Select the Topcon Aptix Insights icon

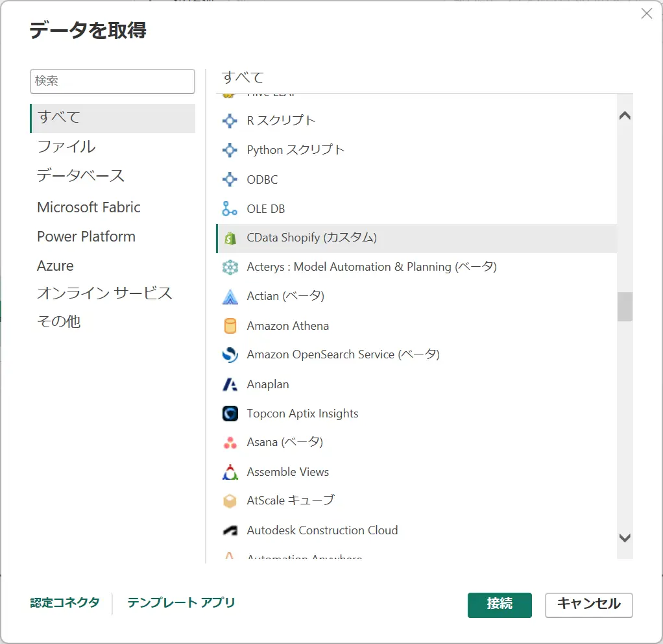coord(230,414)
